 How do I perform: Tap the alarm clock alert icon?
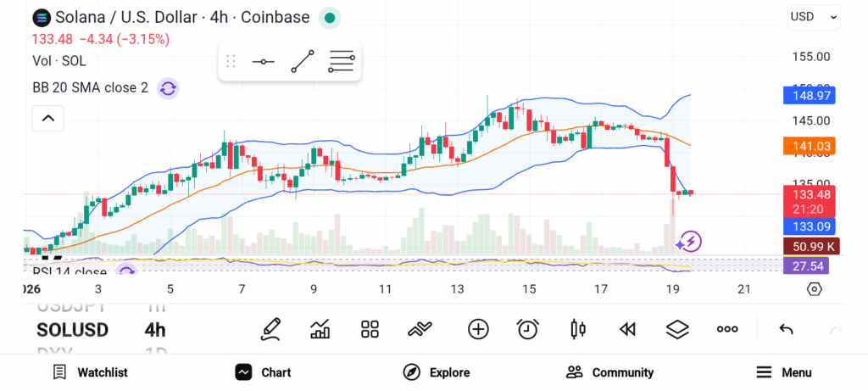[528, 329]
